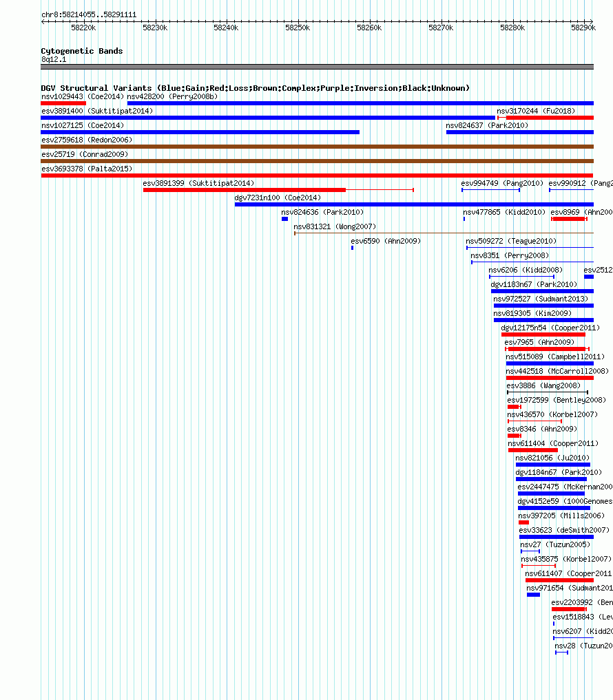Click the esv2759618 (Redon2006) label
The width and height of the screenshot is (613, 700).
(87, 140)
